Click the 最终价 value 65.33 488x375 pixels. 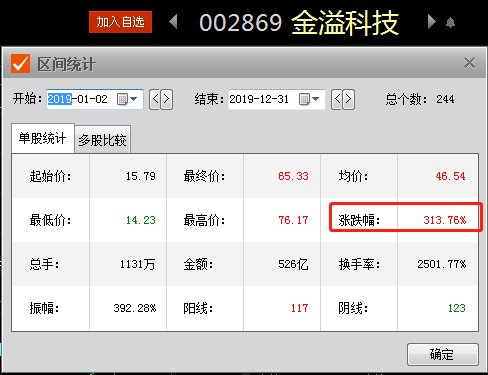click(x=293, y=176)
